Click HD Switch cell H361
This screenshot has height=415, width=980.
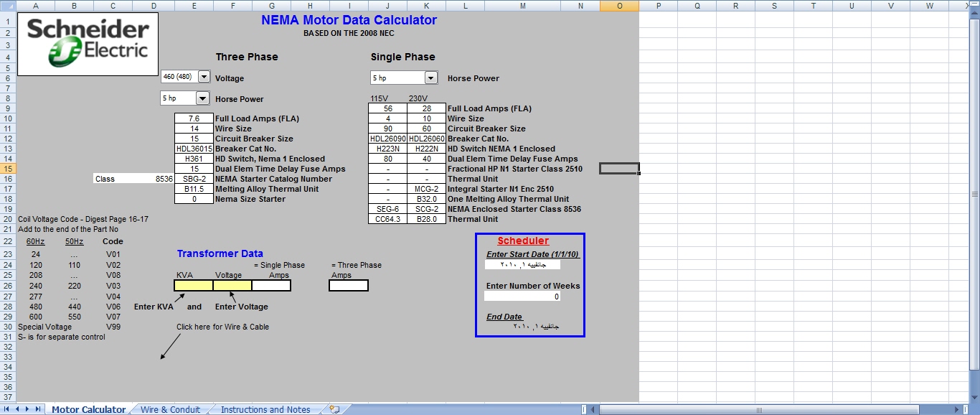tap(194, 159)
